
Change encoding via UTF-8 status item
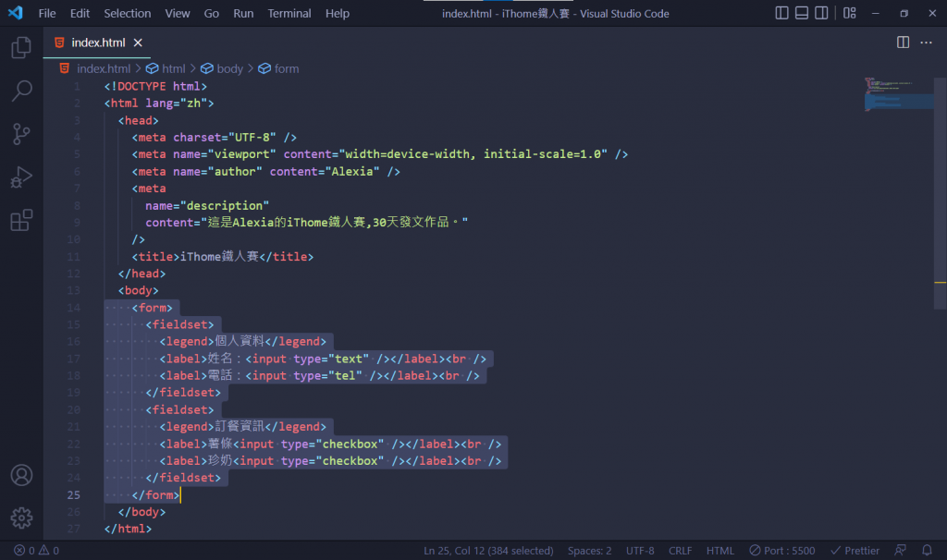click(x=640, y=551)
